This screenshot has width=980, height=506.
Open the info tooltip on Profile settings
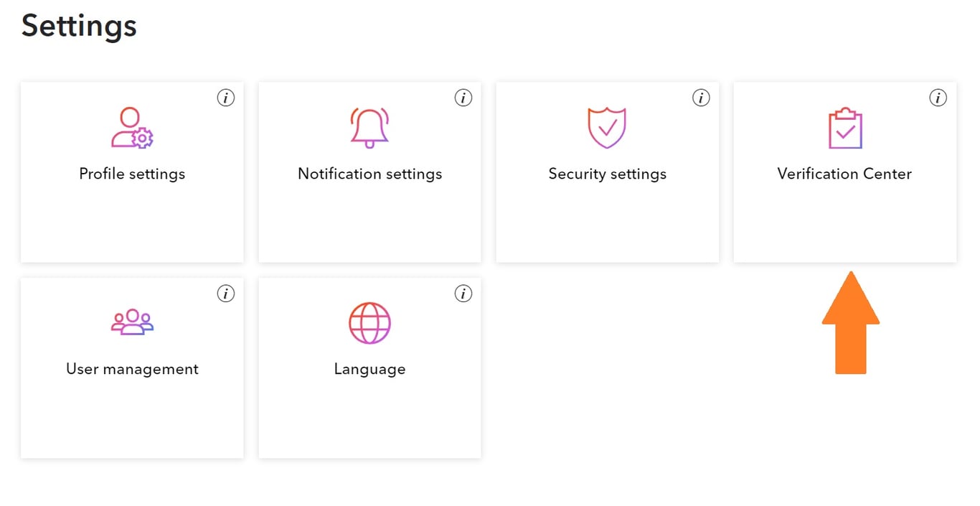(226, 98)
